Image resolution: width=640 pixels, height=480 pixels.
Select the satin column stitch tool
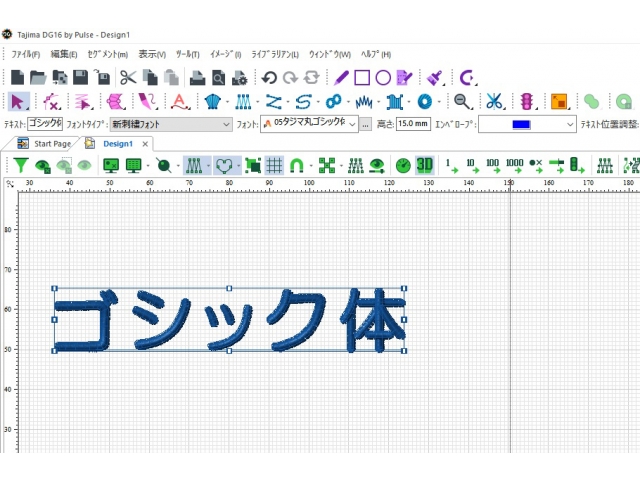(243, 102)
